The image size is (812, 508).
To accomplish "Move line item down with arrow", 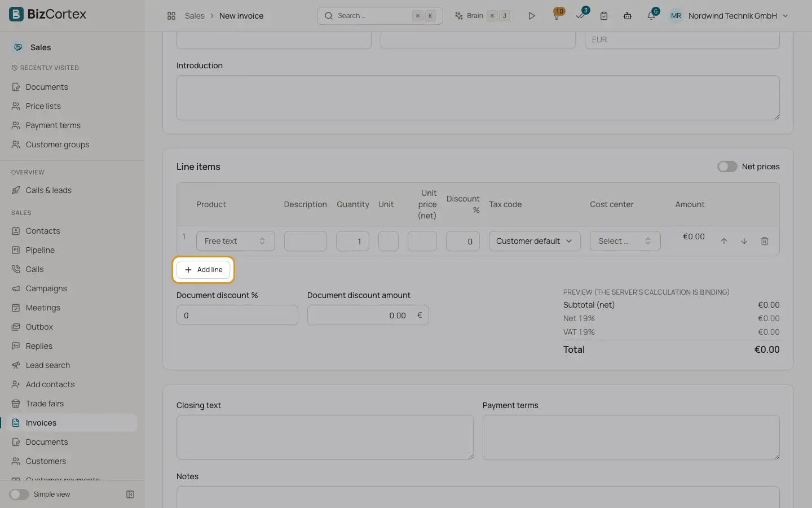I will (744, 241).
